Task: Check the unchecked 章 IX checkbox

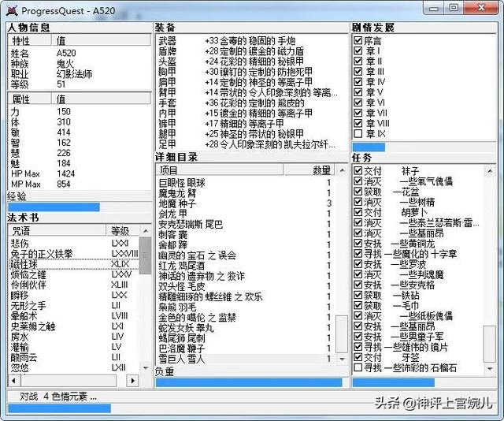Action: pos(358,133)
